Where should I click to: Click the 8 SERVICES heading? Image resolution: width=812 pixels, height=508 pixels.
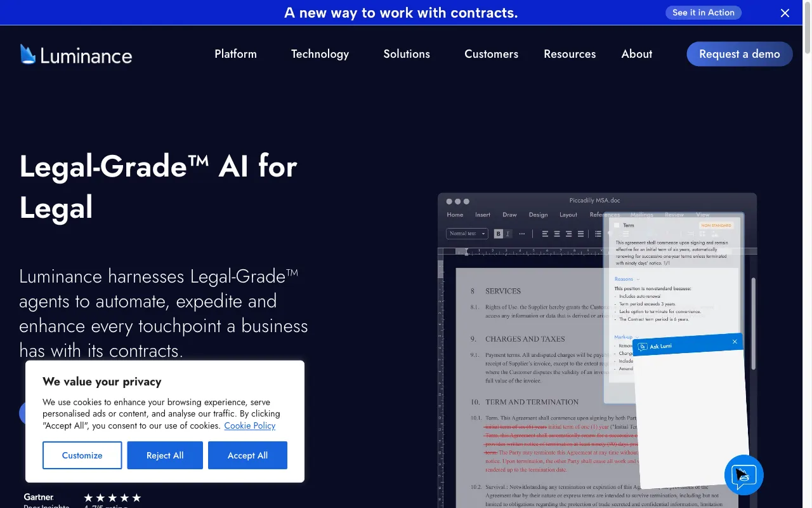click(x=495, y=291)
